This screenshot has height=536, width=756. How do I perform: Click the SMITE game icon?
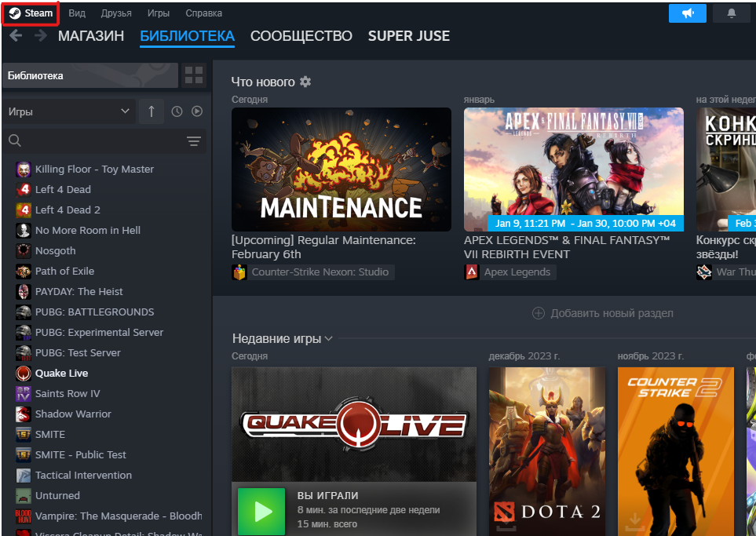tap(23, 434)
